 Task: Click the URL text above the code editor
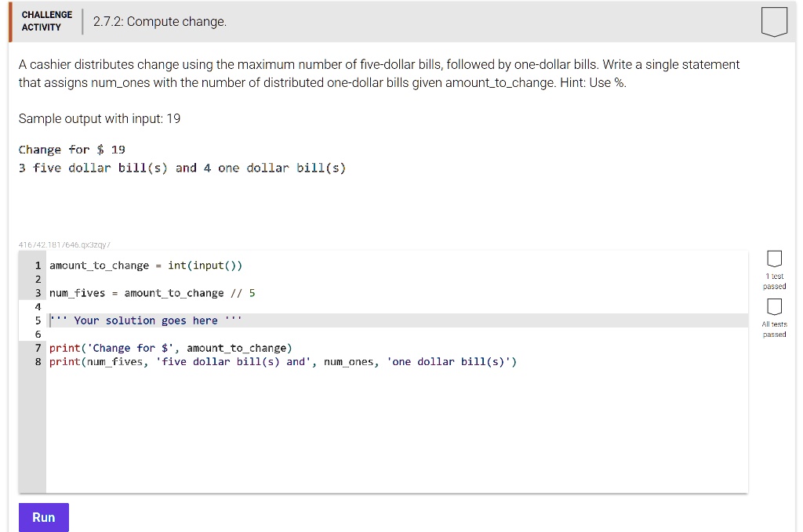click(x=67, y=244)
